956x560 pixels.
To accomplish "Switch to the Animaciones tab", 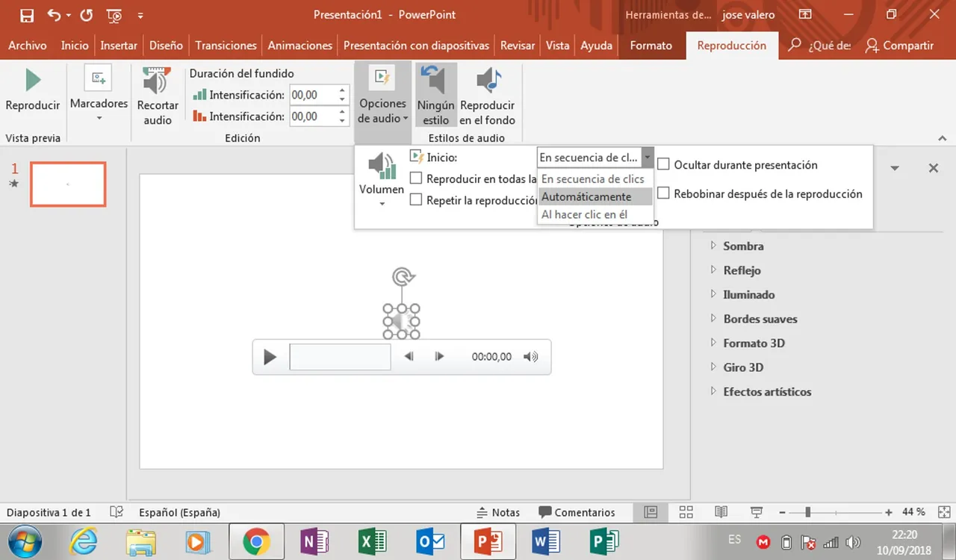I will pyautogui.click(x=300, y=46).
